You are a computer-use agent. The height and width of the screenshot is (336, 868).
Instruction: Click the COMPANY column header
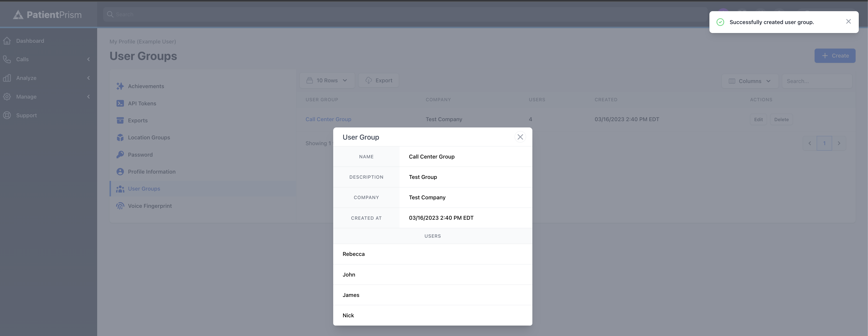click(x=438, y=100)
